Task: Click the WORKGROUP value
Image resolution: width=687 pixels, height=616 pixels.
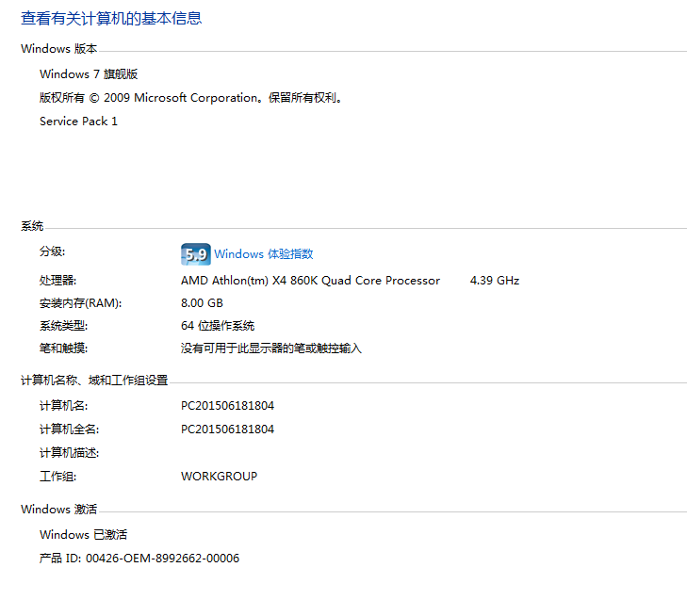Action: 219,477
